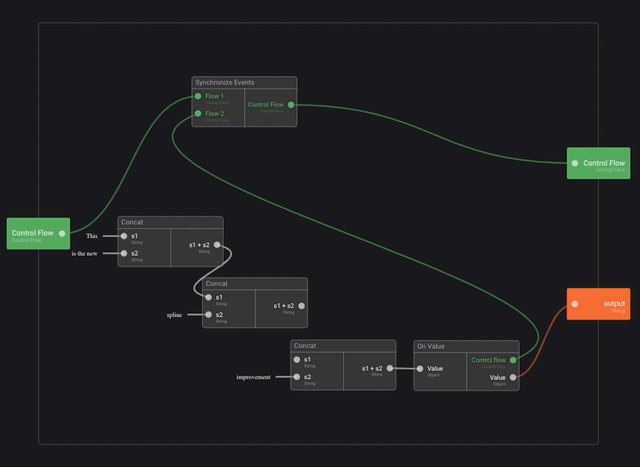
Task: Click the s2 port fed by 'spline' text
Action: coord(208,315)
